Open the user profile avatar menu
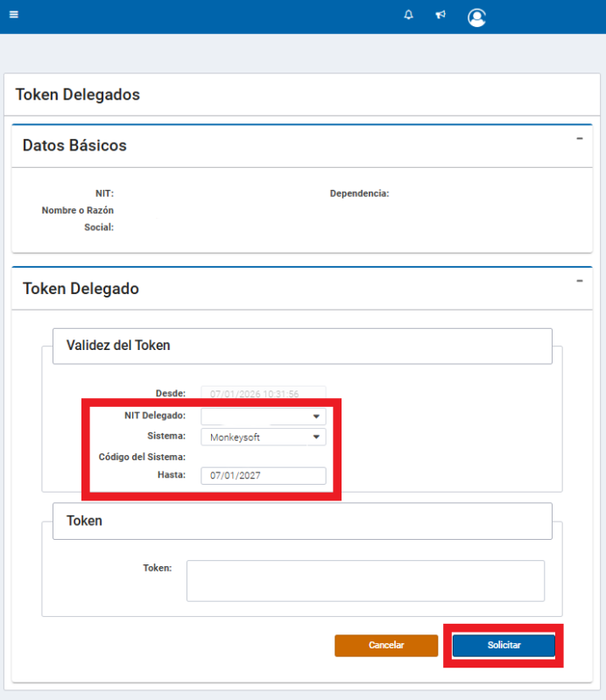Image resolution: width=606 pixels, height=700 pixels. tap(476, 17)
